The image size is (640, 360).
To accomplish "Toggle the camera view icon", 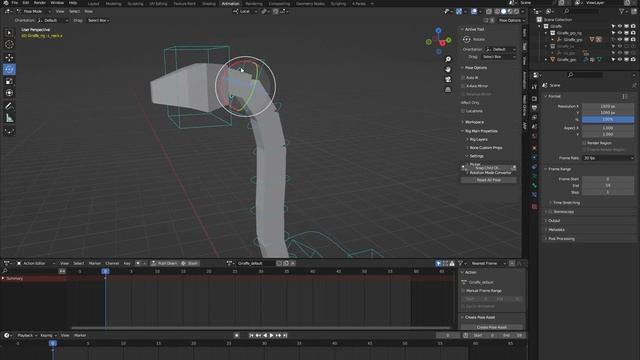I will click(x=448, y=79).
